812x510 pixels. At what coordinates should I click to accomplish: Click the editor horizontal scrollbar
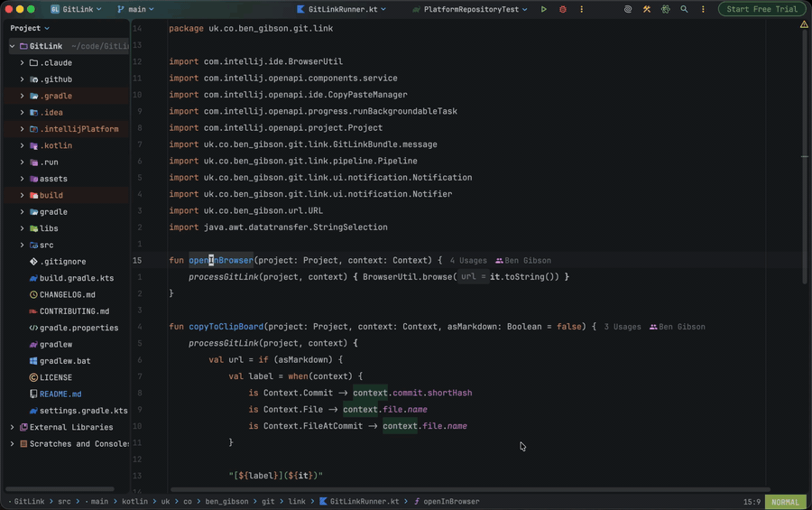470,489
